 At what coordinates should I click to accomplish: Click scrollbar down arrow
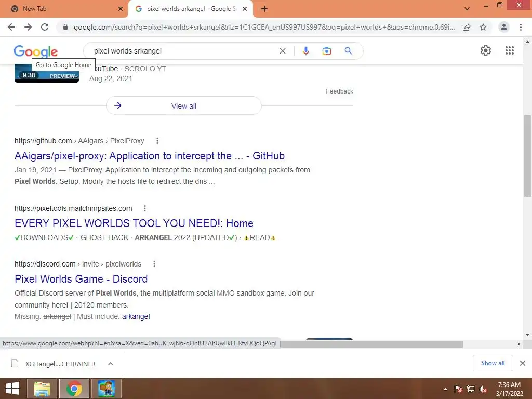[527, 335]
